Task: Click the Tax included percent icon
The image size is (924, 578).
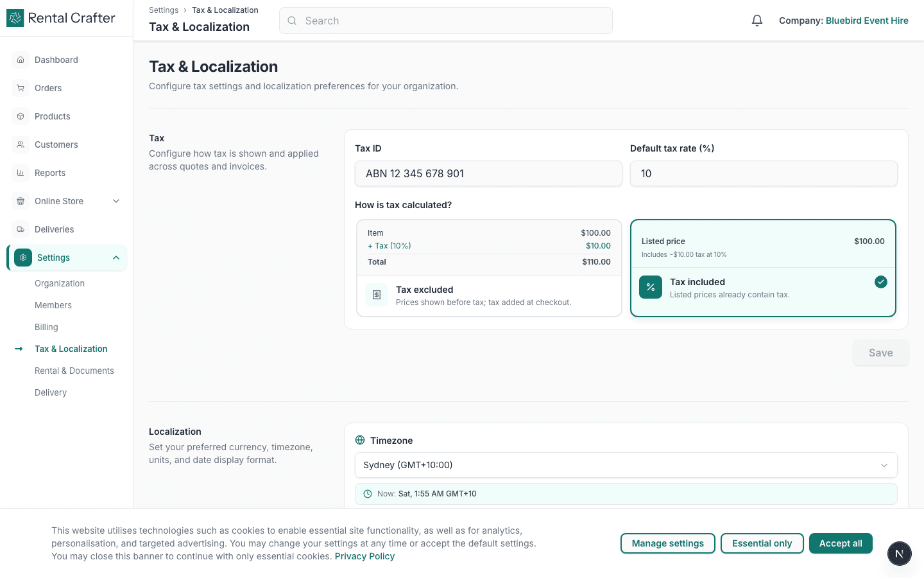Action: pos(651,287)
